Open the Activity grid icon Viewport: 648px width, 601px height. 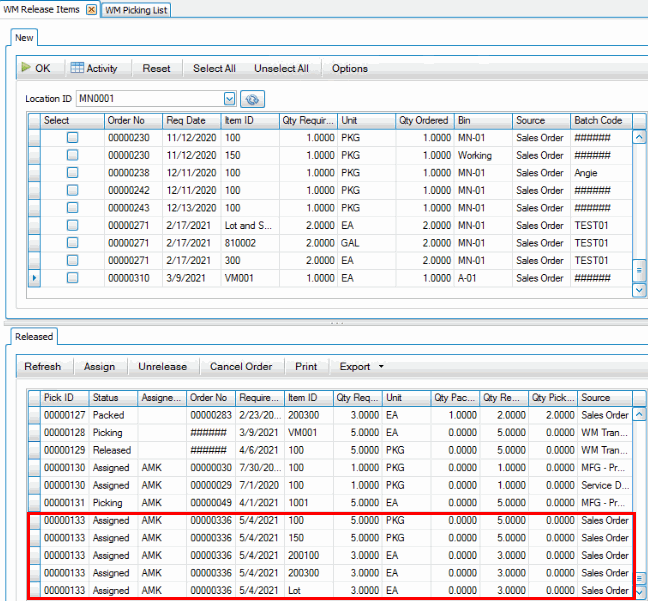[77, 69]
